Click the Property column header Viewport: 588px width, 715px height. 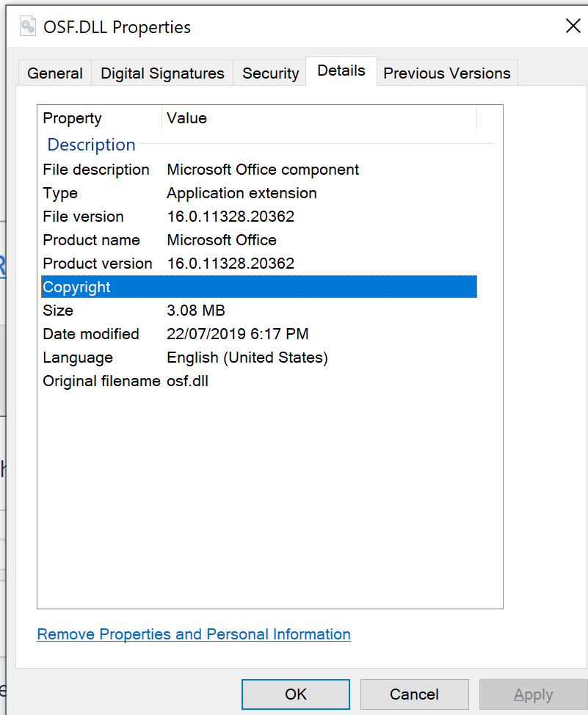click(x=101, y=118)
